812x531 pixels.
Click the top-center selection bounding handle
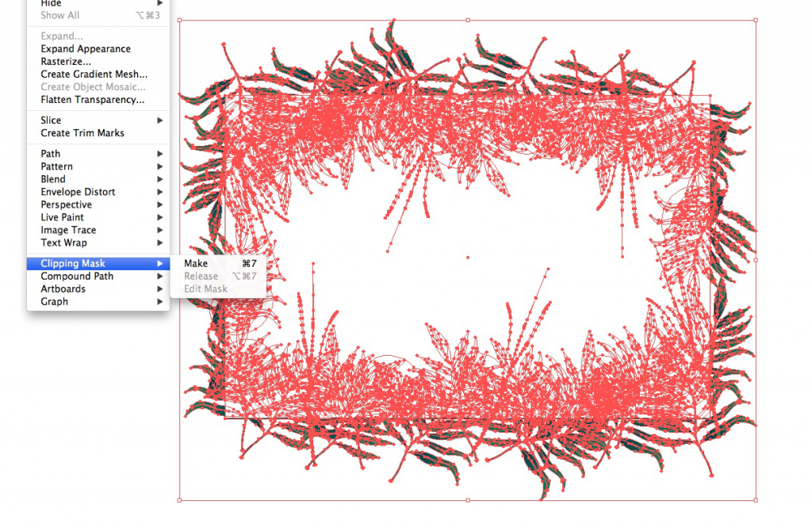468,20
